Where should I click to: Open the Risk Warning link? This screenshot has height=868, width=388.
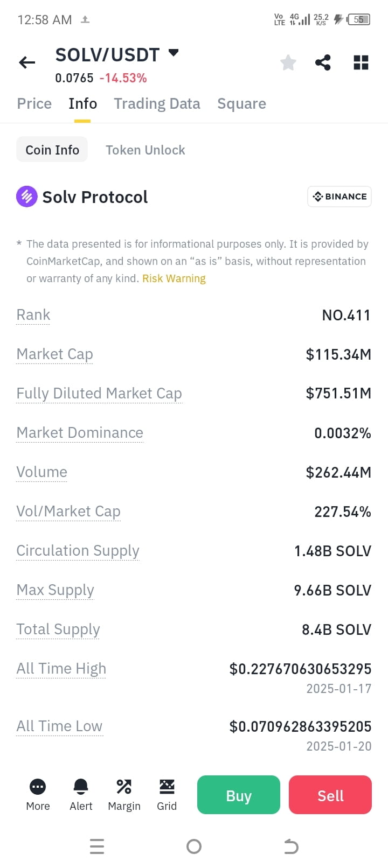pos(174,278)
